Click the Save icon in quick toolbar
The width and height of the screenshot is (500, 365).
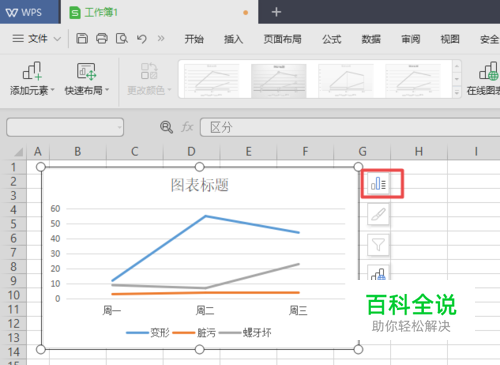82,39
